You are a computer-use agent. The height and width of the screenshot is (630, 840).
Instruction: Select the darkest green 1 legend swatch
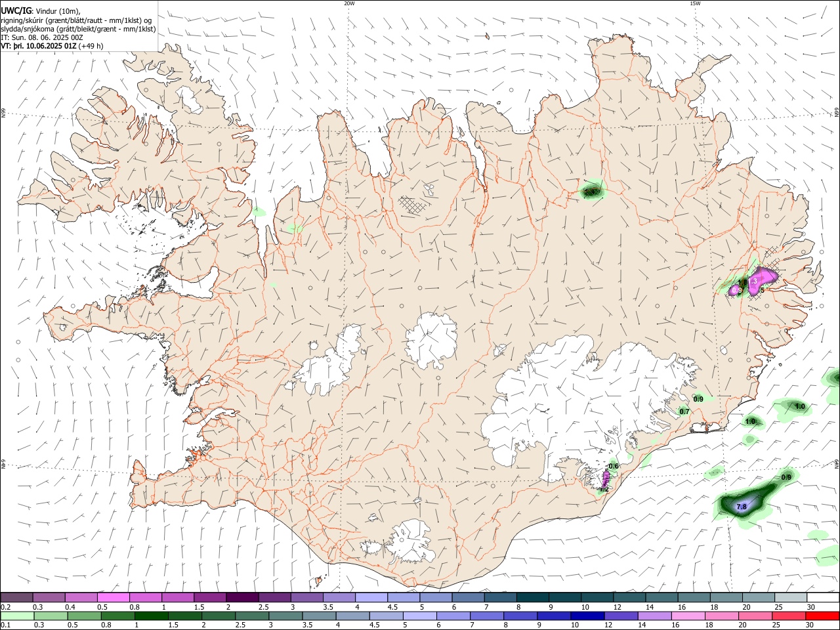coord(151,616)
